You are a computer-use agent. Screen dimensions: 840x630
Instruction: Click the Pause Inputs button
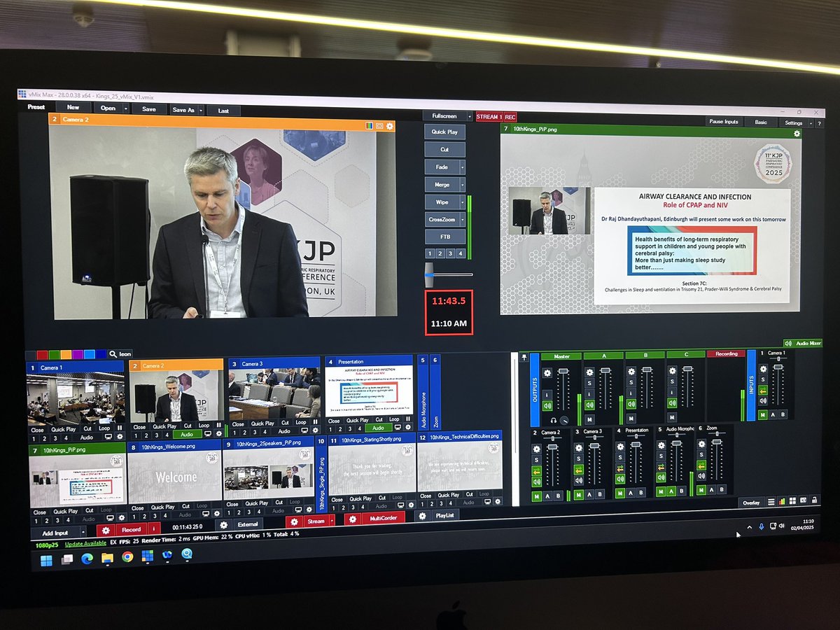pyautogui.click(x=724, y=122)
